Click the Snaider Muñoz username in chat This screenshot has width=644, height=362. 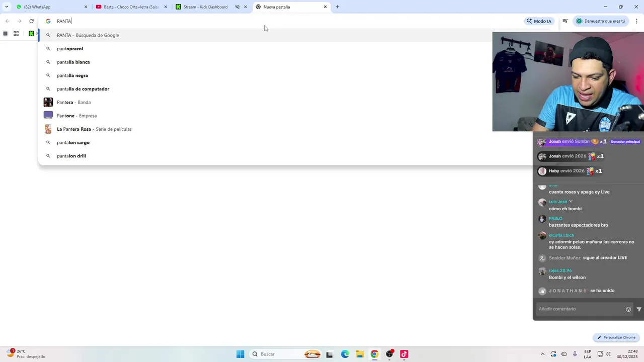pos(565,258)
